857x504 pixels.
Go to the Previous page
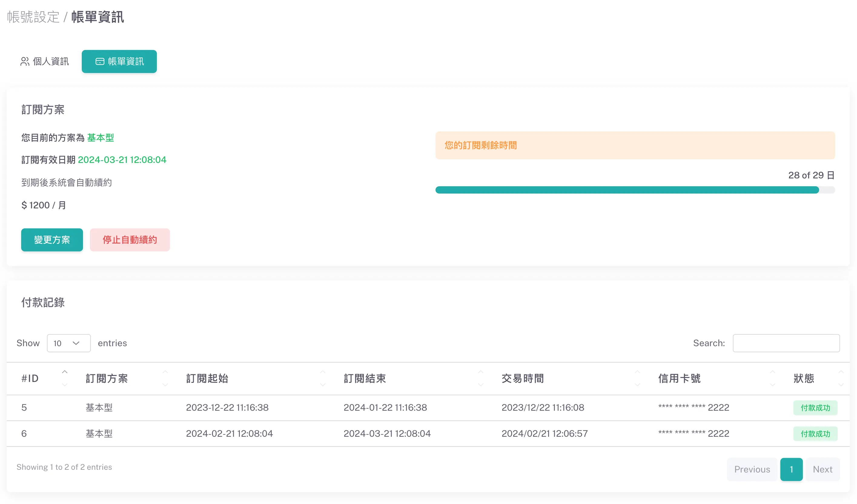click(x=752, y=469)
